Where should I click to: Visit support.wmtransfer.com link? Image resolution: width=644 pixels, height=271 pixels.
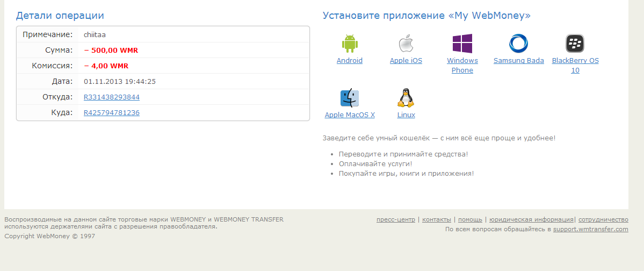pos(591,229)
